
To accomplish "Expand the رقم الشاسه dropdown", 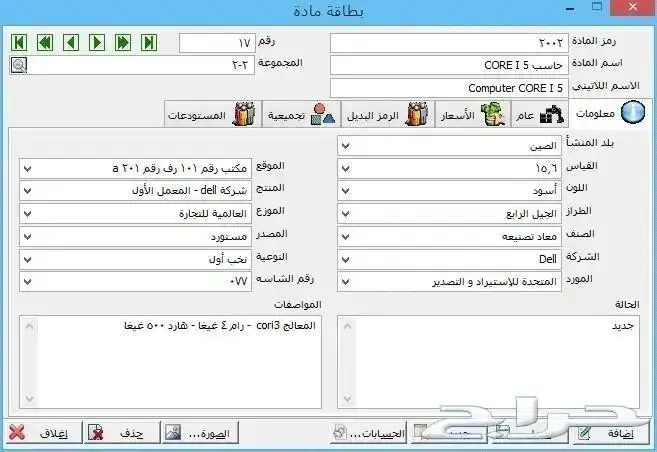I will pyautogui.click(x=27, y=282).
